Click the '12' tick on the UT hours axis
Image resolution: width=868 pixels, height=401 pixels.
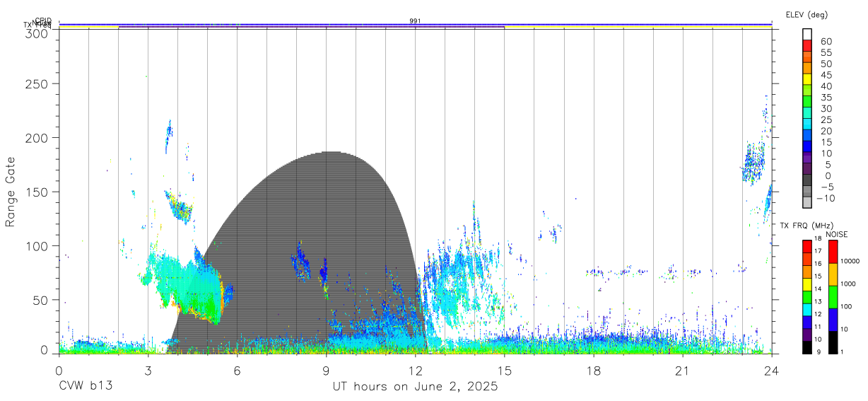tap(415, 371)
